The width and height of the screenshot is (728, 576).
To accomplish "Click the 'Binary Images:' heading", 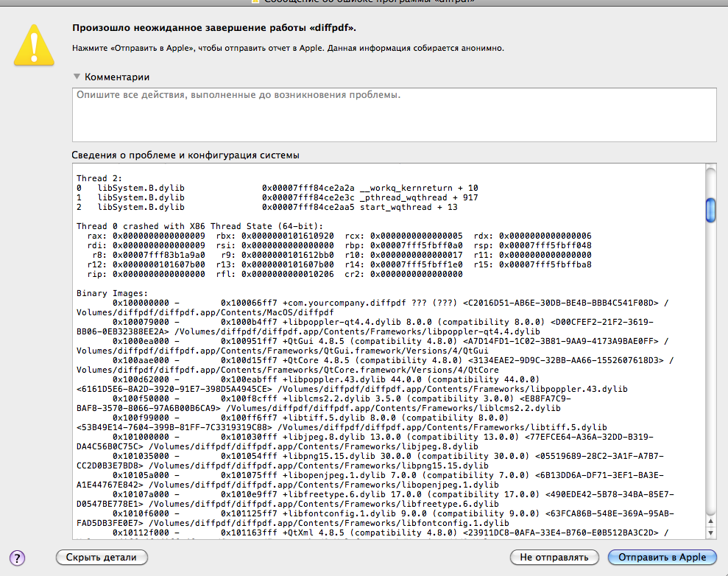I will click(x=112, y=293).
